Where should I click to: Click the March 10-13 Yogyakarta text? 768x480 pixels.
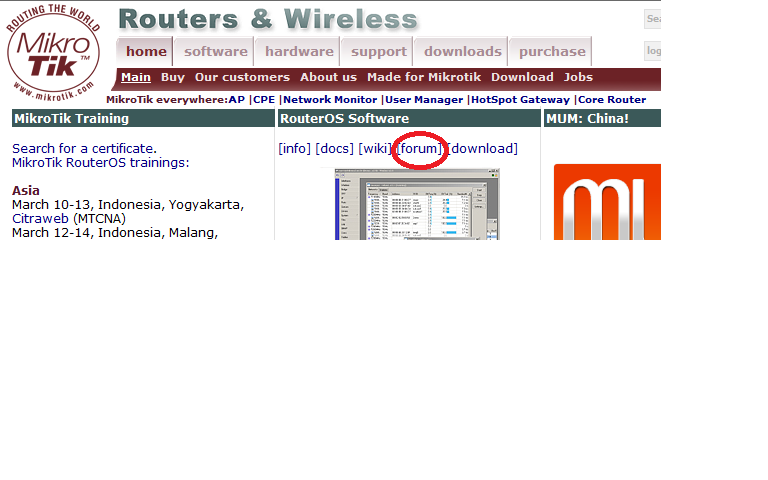coord(128,205)
